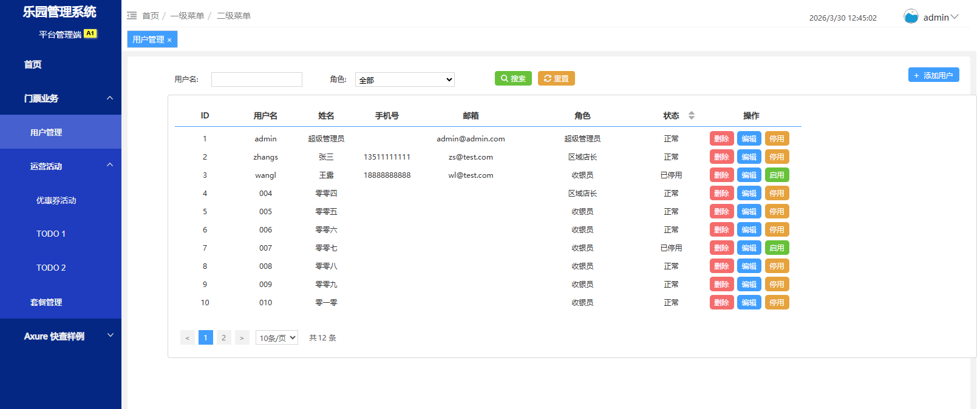The height and width of the screenshot is (409, 980).
Task: Go to the next page arrow
Action: (x=242, y=337)
